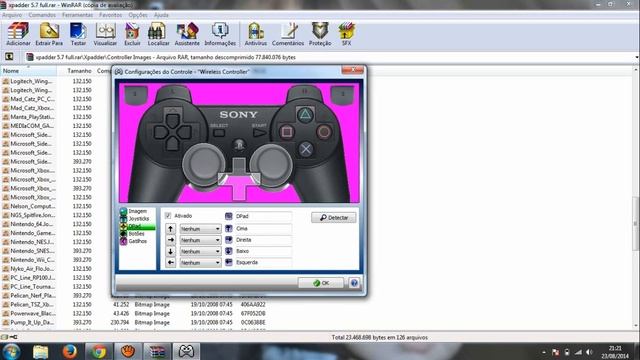Click the Visualizar toolbar icon
The width and height of the screenshot is (640, 360).
click(x=105, y=34)
